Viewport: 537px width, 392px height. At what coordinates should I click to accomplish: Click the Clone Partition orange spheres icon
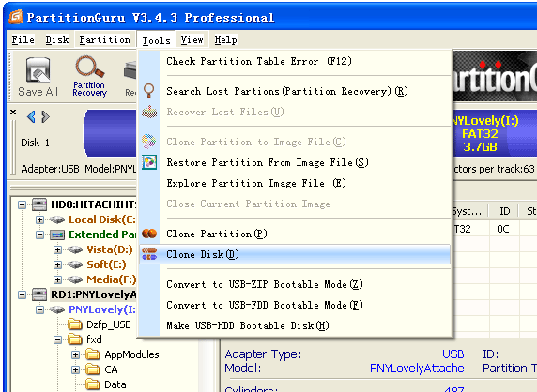tap(149, 234)
